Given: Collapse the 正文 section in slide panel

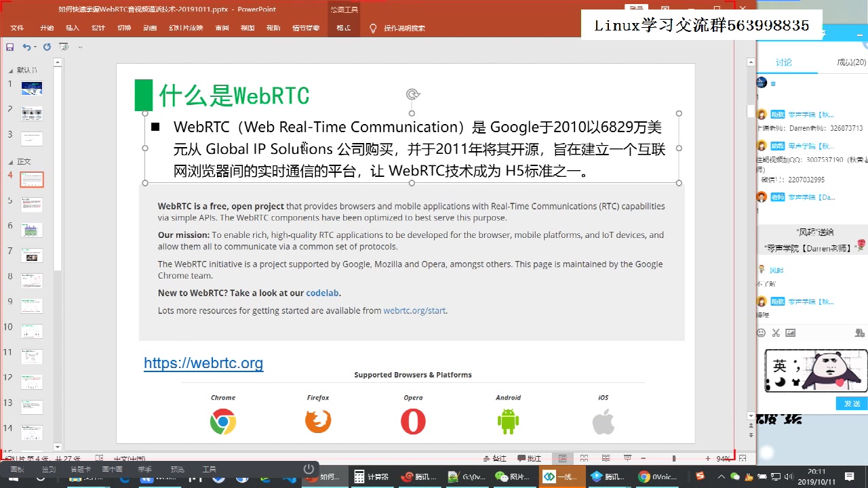Looking at the screenshot, I should [11, 161].
